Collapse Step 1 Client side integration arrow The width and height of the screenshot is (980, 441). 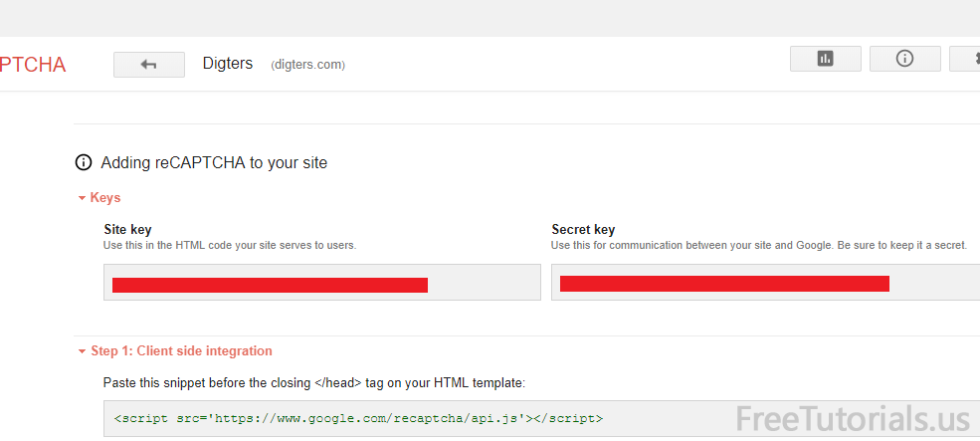click(x=82, y=351)
